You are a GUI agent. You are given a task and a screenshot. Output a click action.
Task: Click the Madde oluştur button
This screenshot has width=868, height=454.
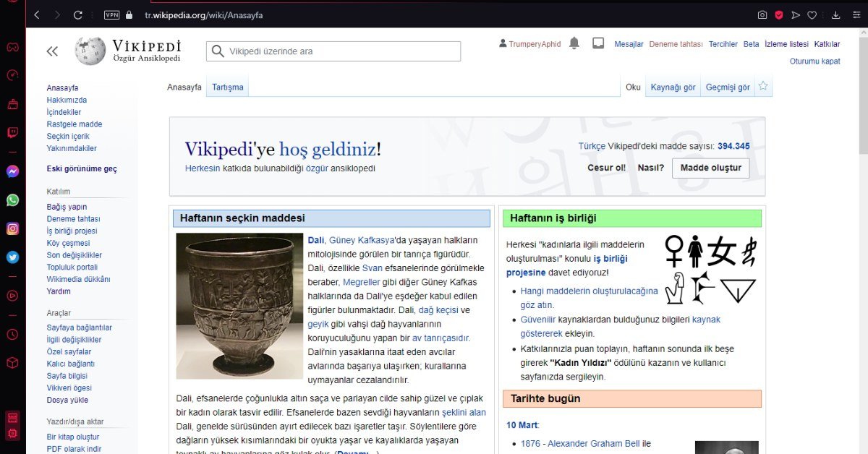pyautogui.click(x=711, y=168)
